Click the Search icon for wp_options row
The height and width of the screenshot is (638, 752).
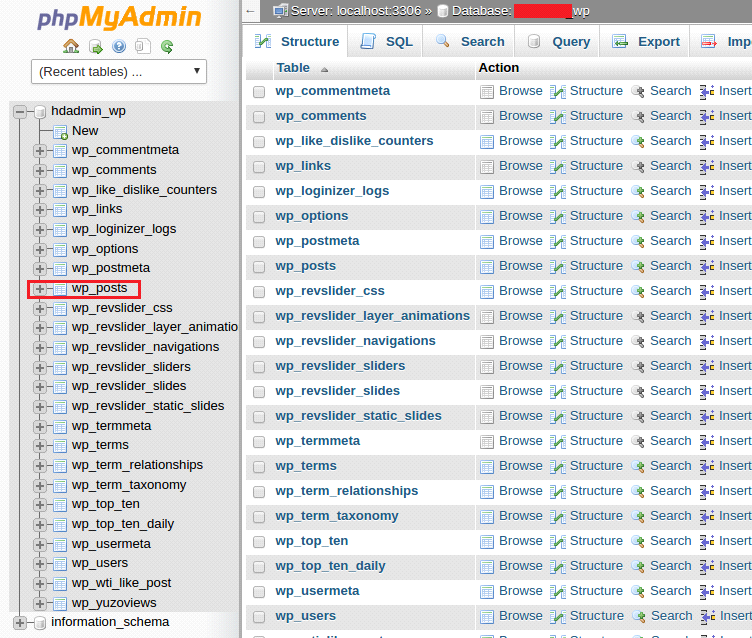click(x=637, y=216)
